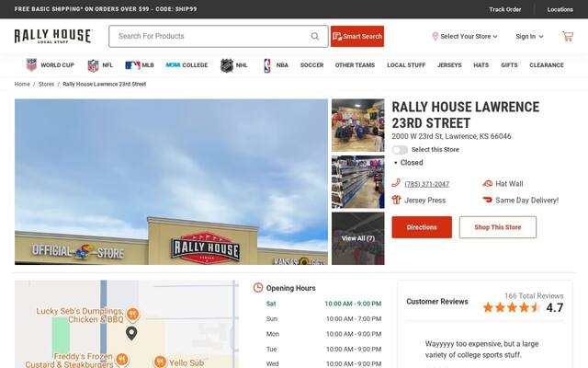
Task: Click Freddy's Frozen Custard map marker
Action: click(121, 360)
